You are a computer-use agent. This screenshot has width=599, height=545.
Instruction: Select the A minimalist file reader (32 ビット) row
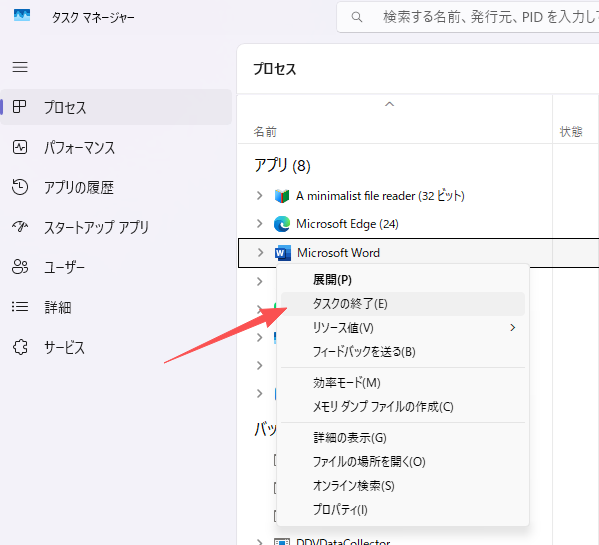pyautogui.click(x=380, y=196)
